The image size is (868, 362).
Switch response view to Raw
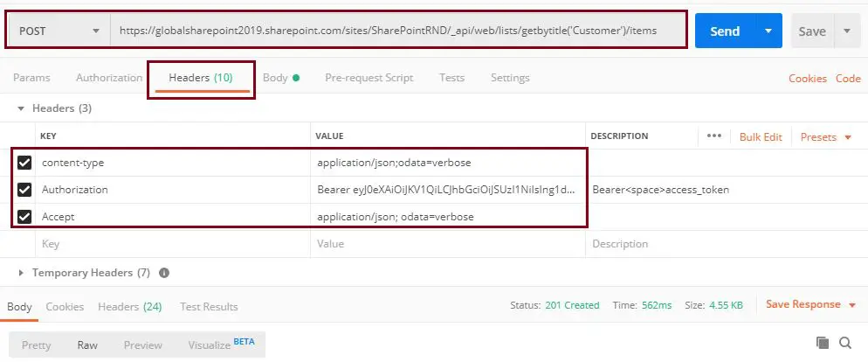(x=87, y=345)
